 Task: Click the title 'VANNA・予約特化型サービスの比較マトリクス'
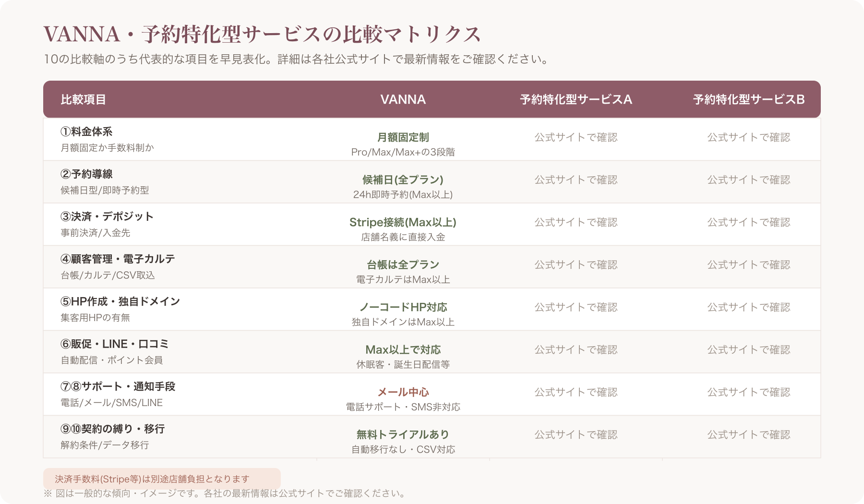[x=262, y=34]
